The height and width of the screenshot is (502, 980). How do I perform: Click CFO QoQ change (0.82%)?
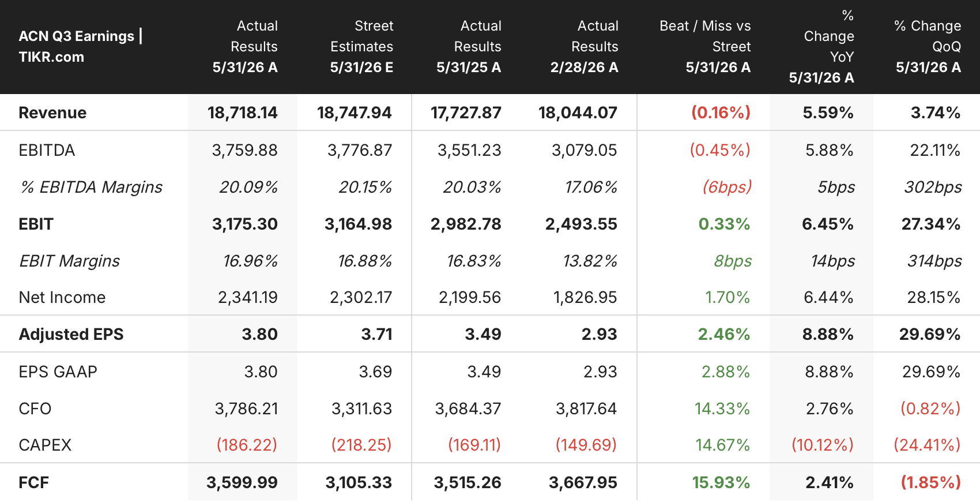pos(930,409)
